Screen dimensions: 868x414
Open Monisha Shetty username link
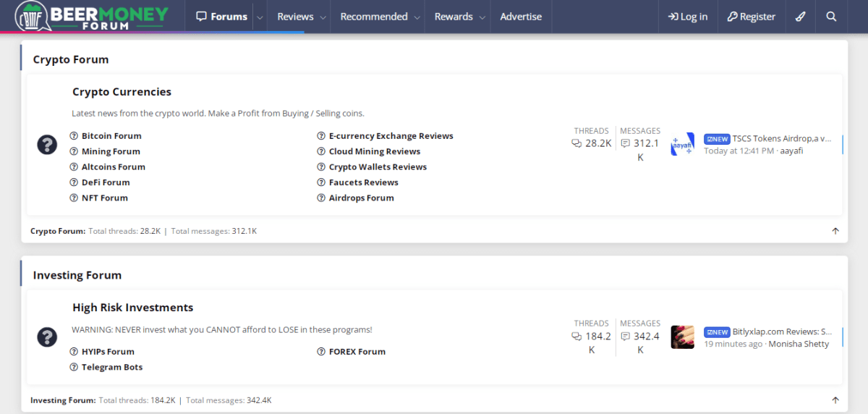coord(799,344)
